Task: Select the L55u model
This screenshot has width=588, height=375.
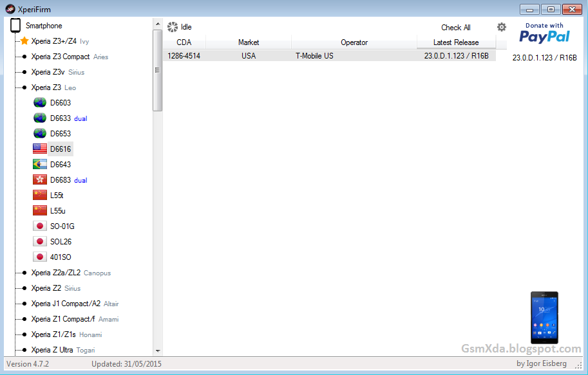Action: tap(58, 210)
